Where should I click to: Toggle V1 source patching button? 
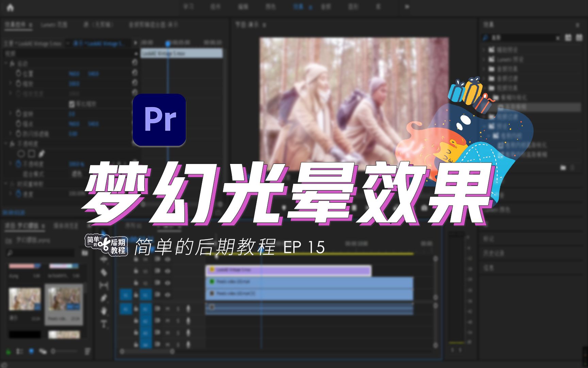126,295
